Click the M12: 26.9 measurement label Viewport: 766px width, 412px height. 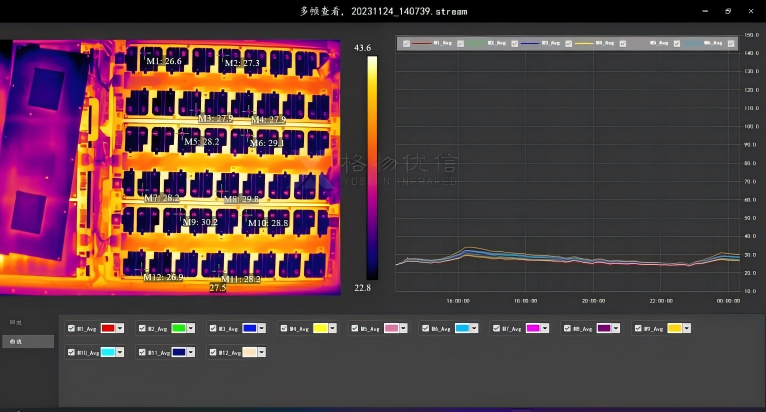[163, 277]
